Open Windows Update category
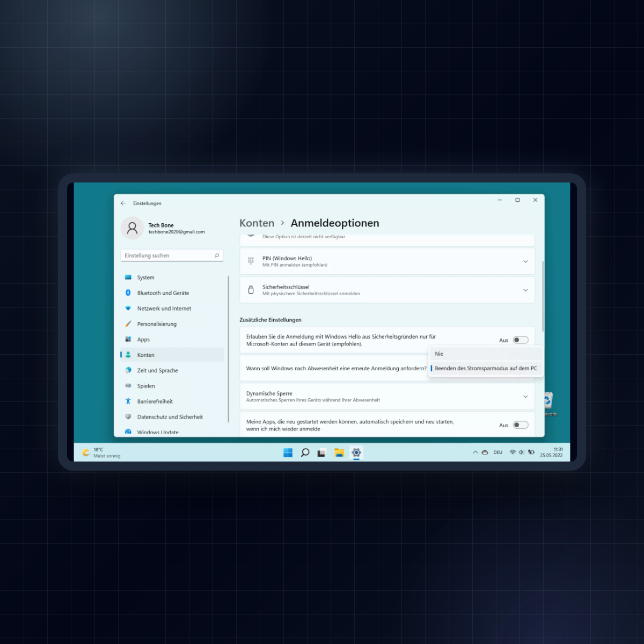 172,431
